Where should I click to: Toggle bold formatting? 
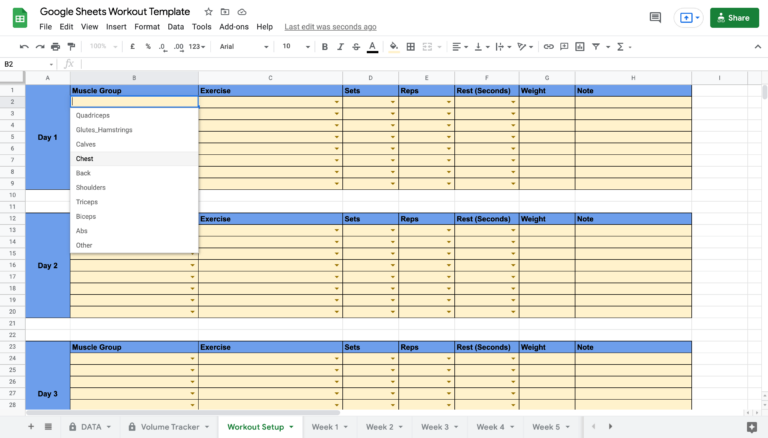(324, 47)
